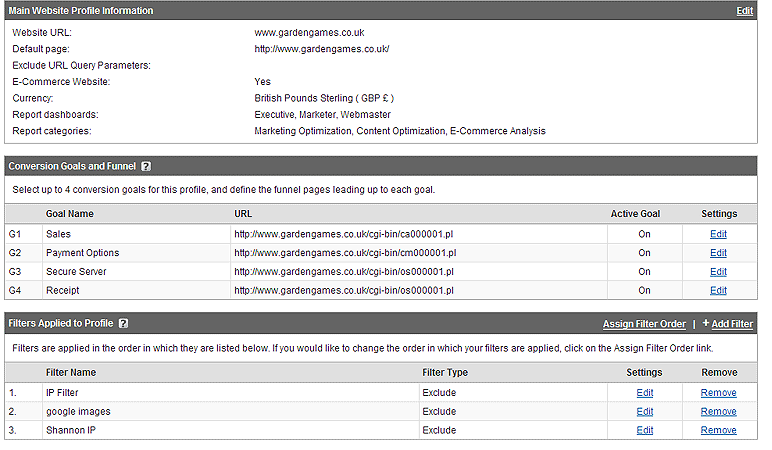Remove the IP Filter
Screen dimensions: 772x450
(x=718, y=393)
